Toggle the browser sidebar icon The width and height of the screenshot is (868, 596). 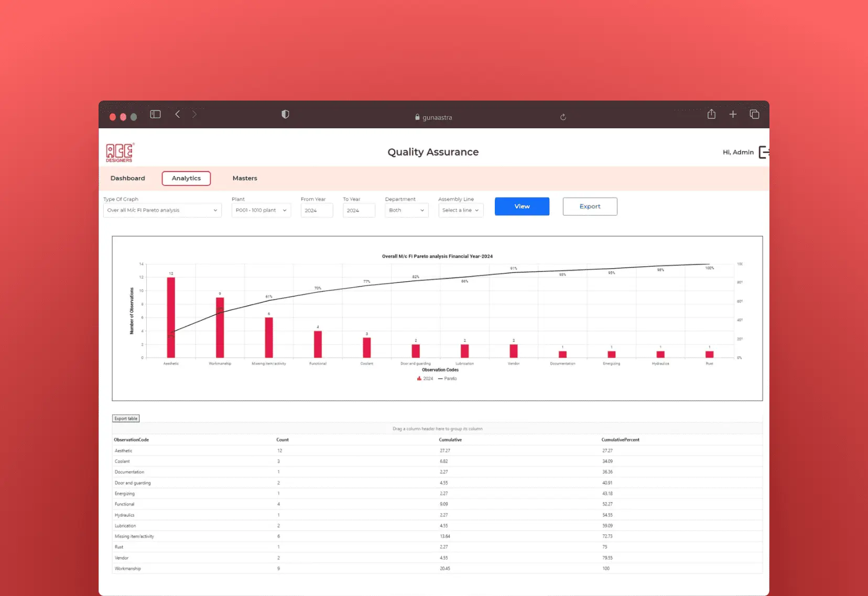(x=155, y=114)
